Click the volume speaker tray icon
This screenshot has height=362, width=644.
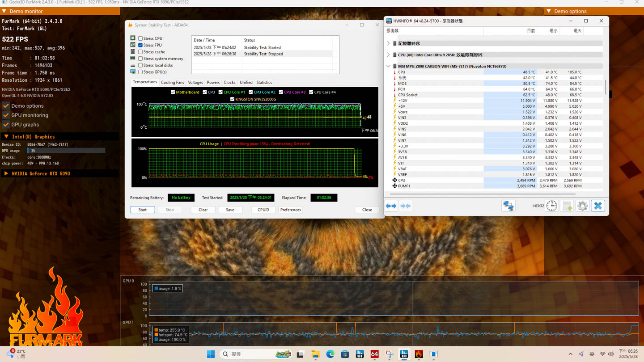[x=611, y=354]
